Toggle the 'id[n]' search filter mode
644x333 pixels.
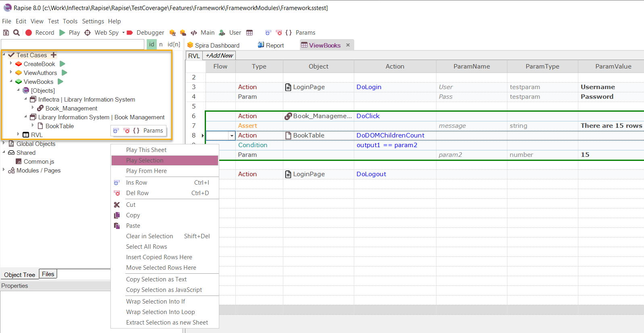174,44
